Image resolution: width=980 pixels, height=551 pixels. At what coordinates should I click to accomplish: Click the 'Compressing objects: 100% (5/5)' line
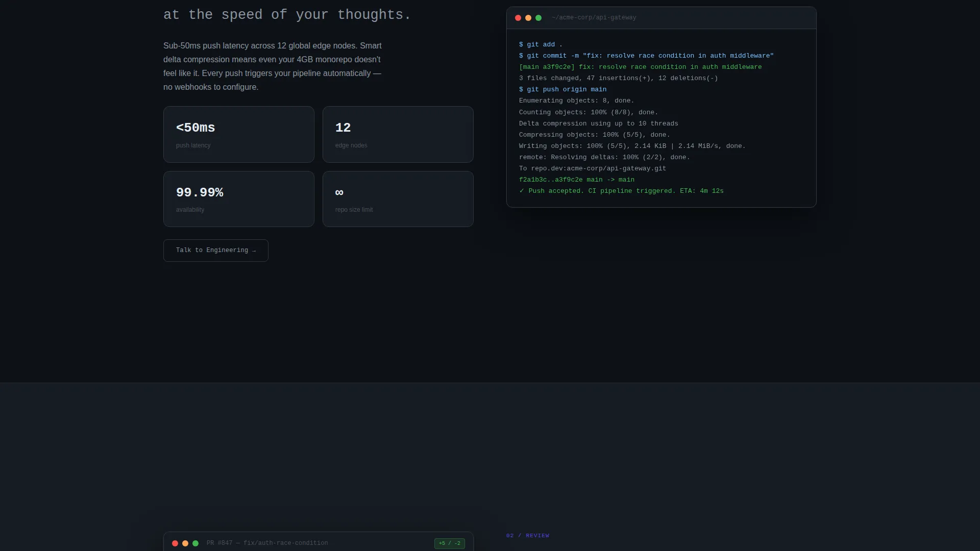pyautogui.click(x=595, y=135)
